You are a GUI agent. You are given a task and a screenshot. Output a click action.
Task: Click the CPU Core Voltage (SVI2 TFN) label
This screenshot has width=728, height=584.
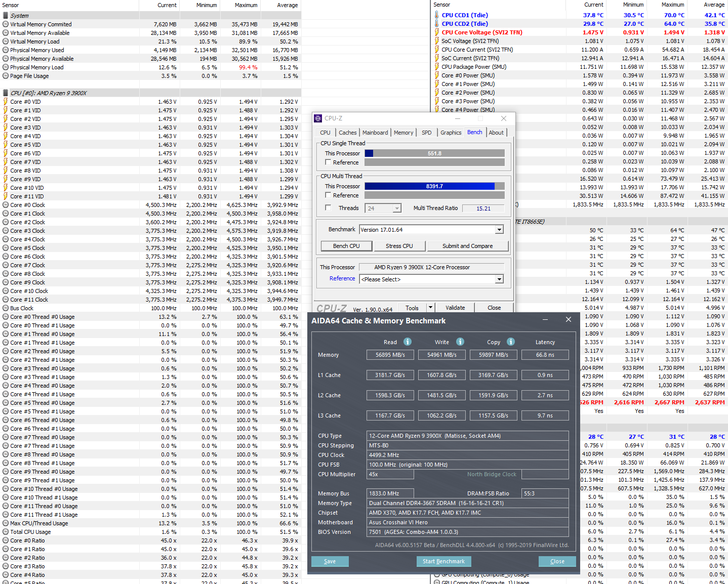(x=482, y=32)
